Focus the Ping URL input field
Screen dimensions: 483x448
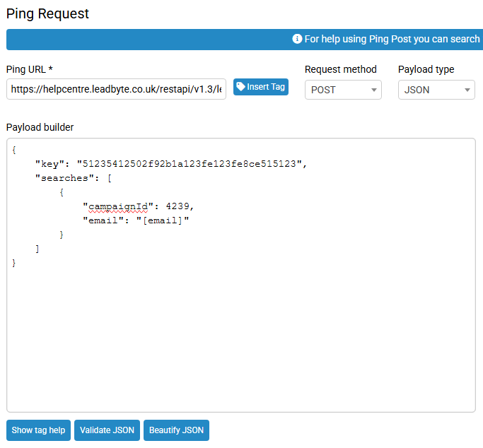pyautogui.click(x=116, y=89)
